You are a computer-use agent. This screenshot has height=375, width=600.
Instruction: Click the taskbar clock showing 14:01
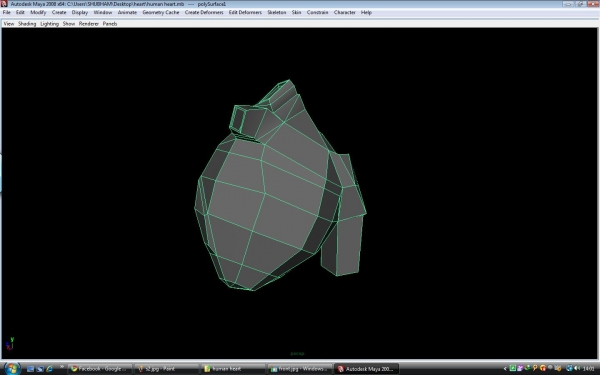pyautogui.click(x=589, y=369)
